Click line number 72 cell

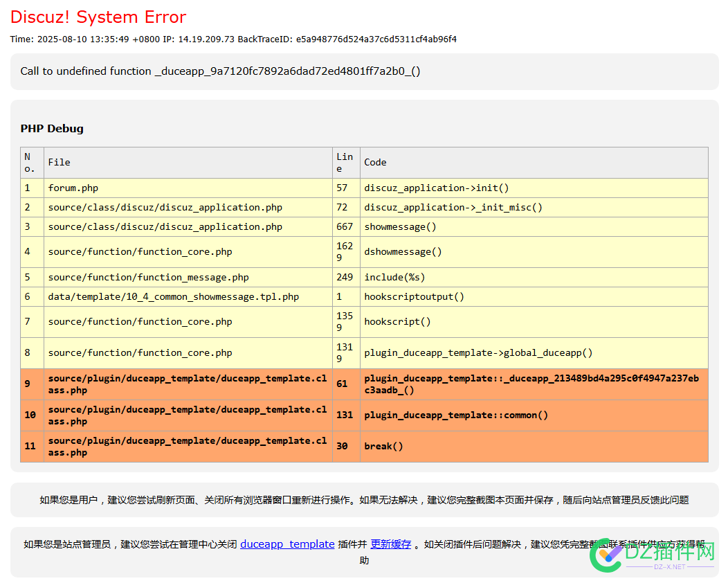coord(346,208)
